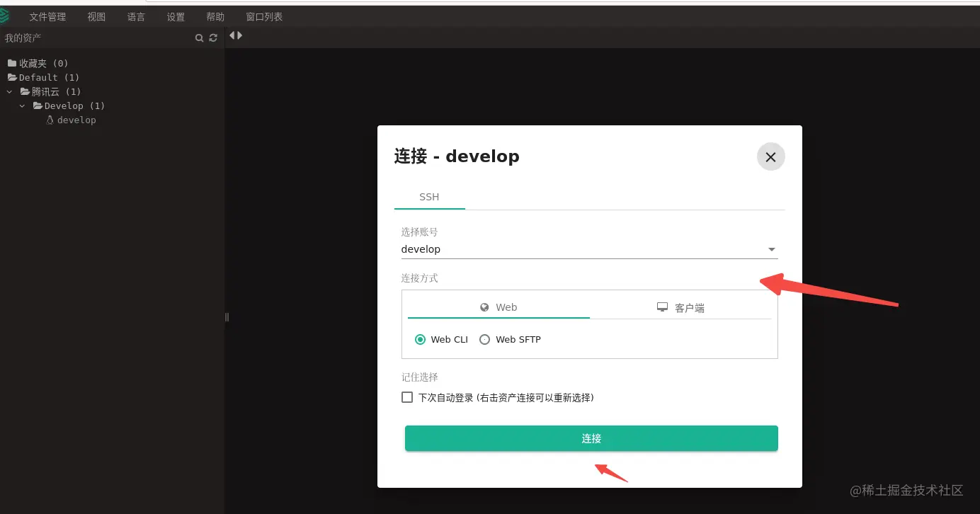Click the 我的资产 panel title

tap(23, 38)
